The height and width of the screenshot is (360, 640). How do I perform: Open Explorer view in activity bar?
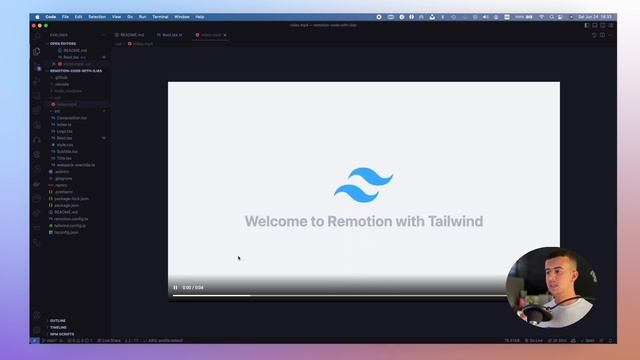pos(37,51)
